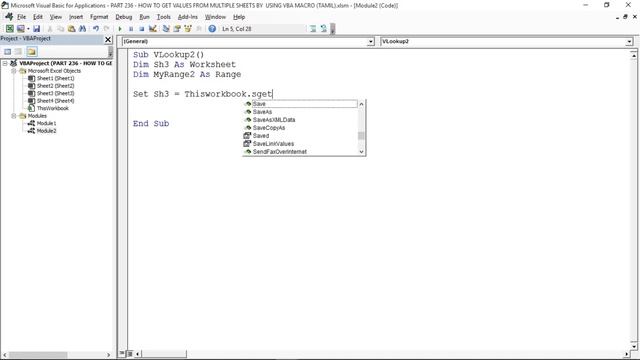640x360 pixels.
Task: Click View Code icon in Project panel
Action: point(7,51)
